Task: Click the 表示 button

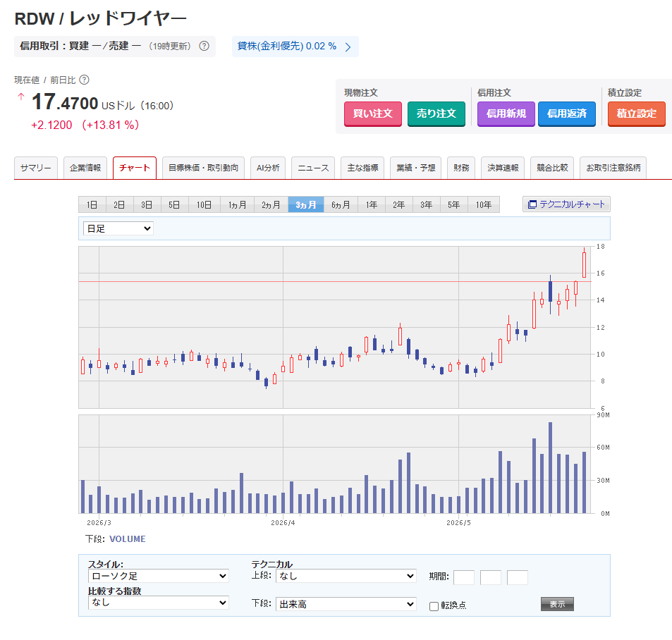Action: [x=557, y=604]
